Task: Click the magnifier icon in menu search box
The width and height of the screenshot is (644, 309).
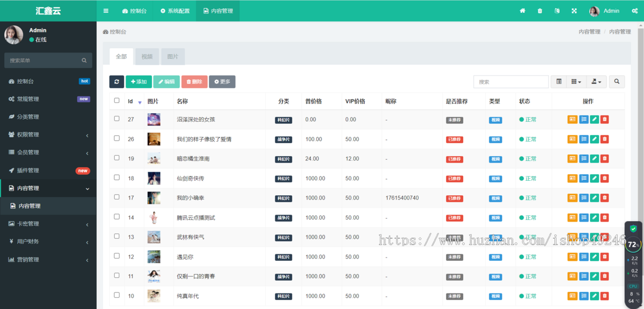Action: click(x=84, y=61)
